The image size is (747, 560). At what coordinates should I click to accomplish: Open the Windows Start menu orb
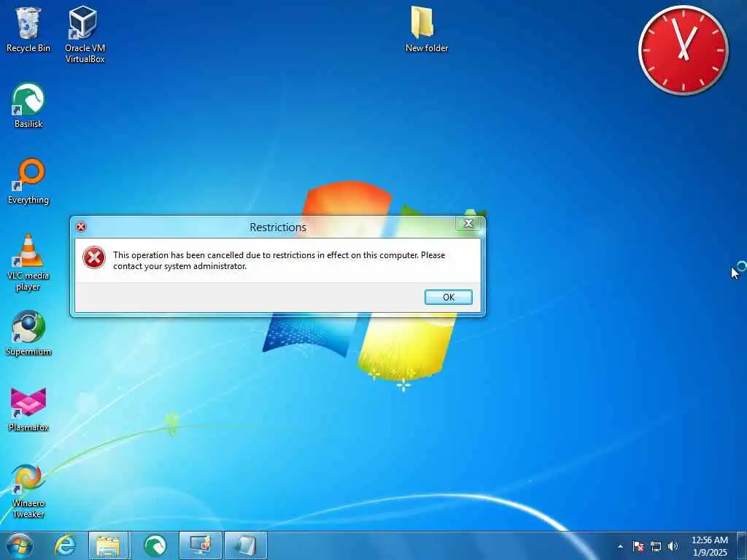pyautogui.click(x=20, y=545)
